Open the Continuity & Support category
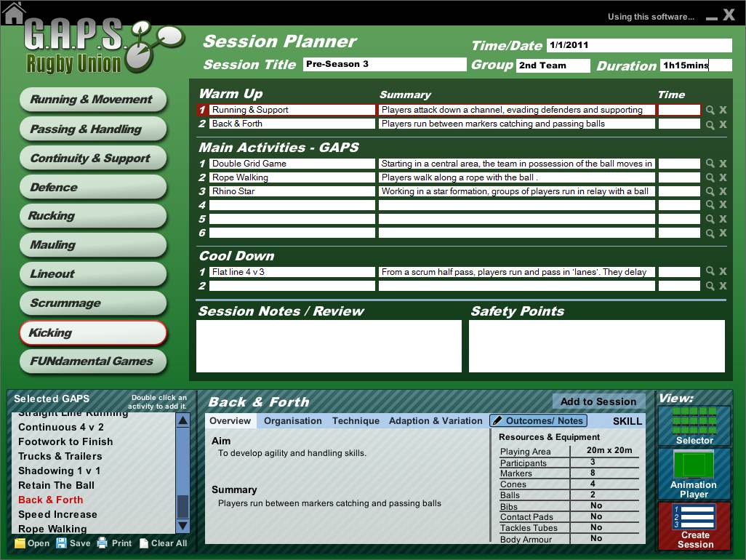This screenshot has width=746, height=560. (93, 159)
